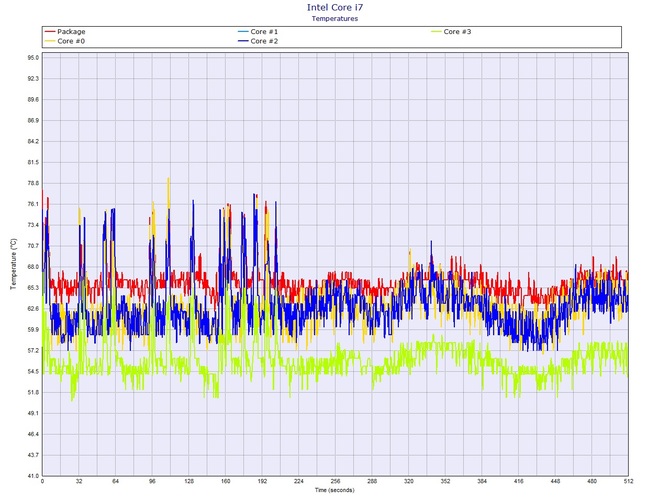670x502 pixels.
Task: Click the Core #0 legend entry
Action: (x=65, y=41)
